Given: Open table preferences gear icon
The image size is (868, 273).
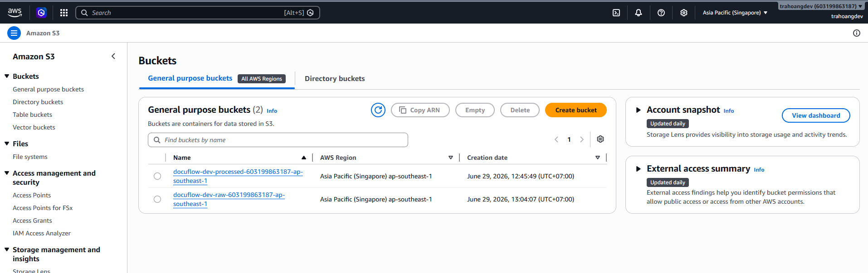Looking at the screenshot, I should coord(600,139).
